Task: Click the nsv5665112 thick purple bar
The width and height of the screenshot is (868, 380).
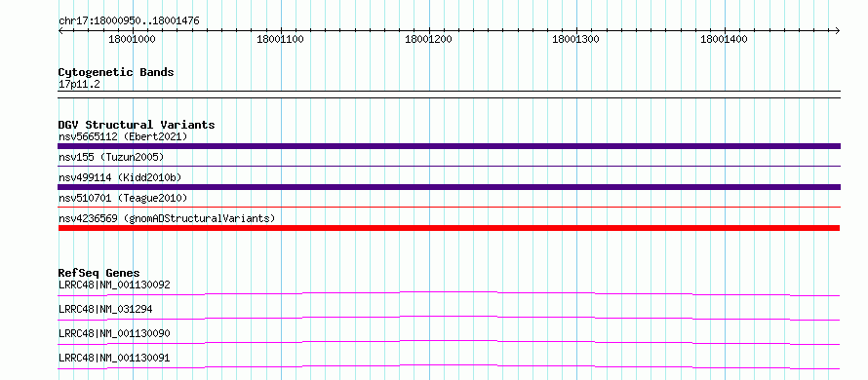Action: tap(449, 146)
